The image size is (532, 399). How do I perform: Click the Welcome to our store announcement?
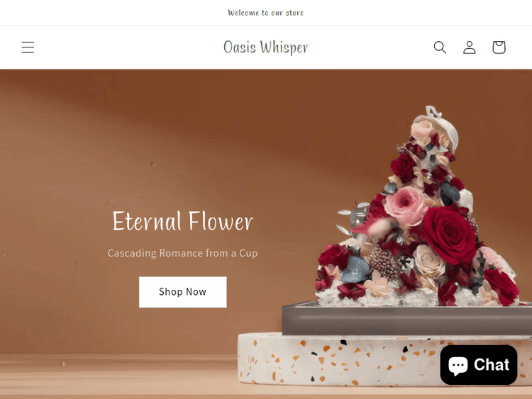click(266, 13)
